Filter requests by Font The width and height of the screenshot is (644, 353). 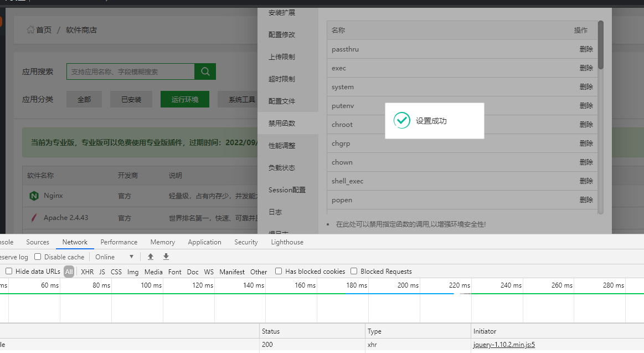tap(174, 272)
